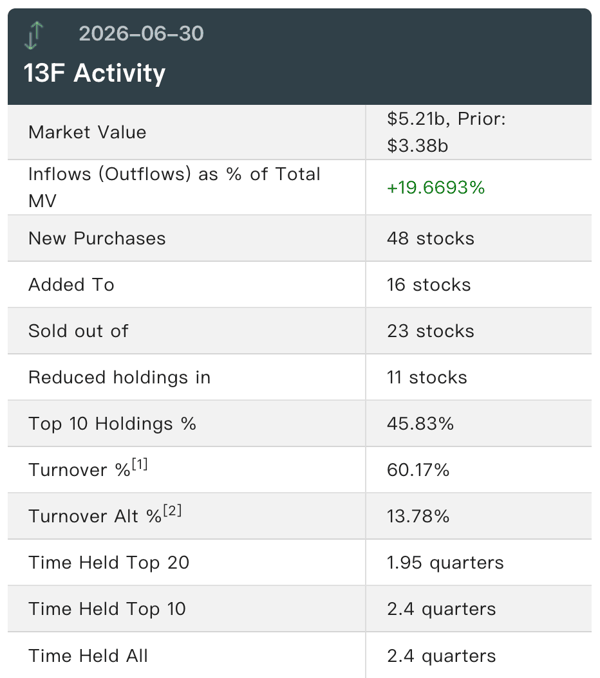Image resolution: width=600 pixels, height=678 pixels.
Task: Select the Top 10 Holdings % label
Action: pos(112,423)
